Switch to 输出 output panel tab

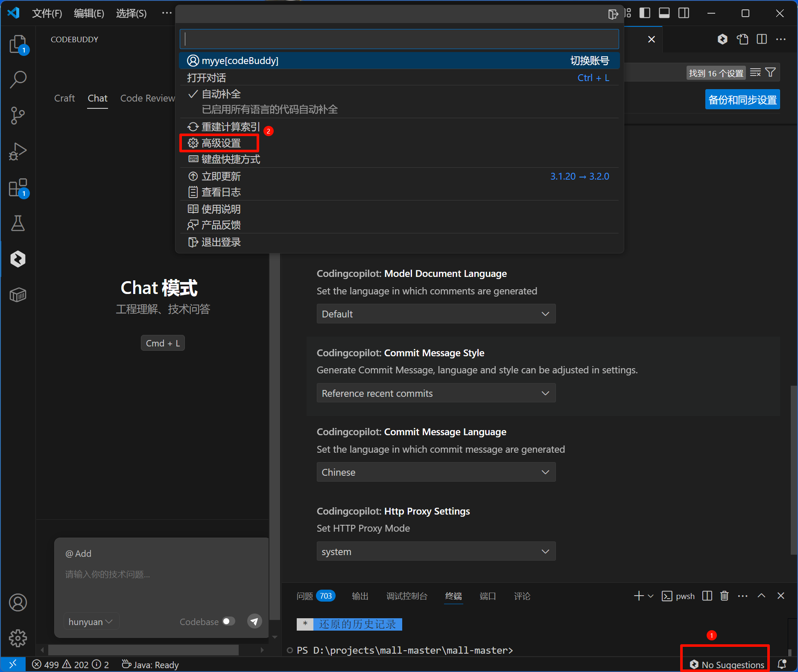pos(360,596)
